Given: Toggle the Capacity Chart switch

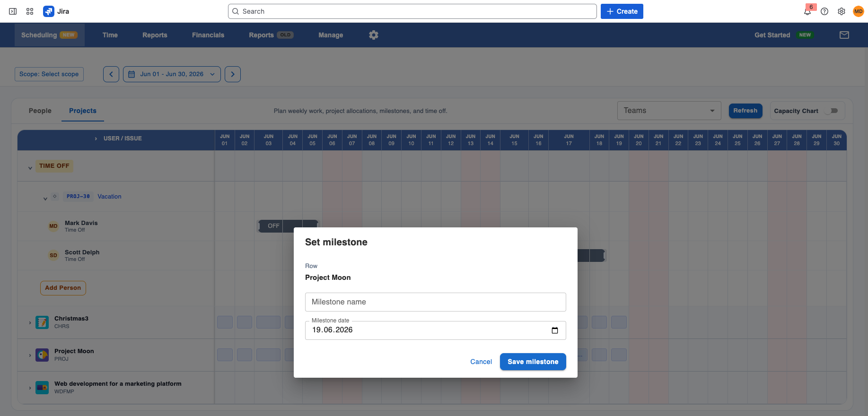Looking at the screenshot, I should click(x=832, y=111).
